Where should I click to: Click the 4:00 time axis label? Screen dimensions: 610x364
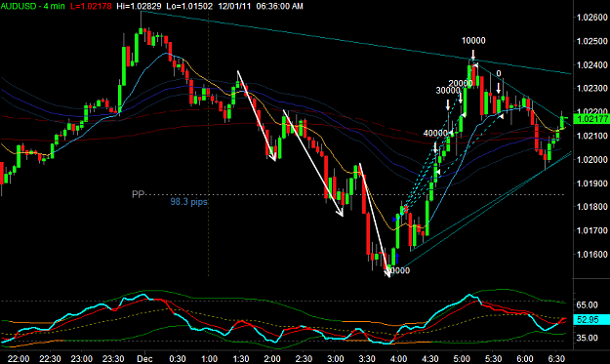398,358
